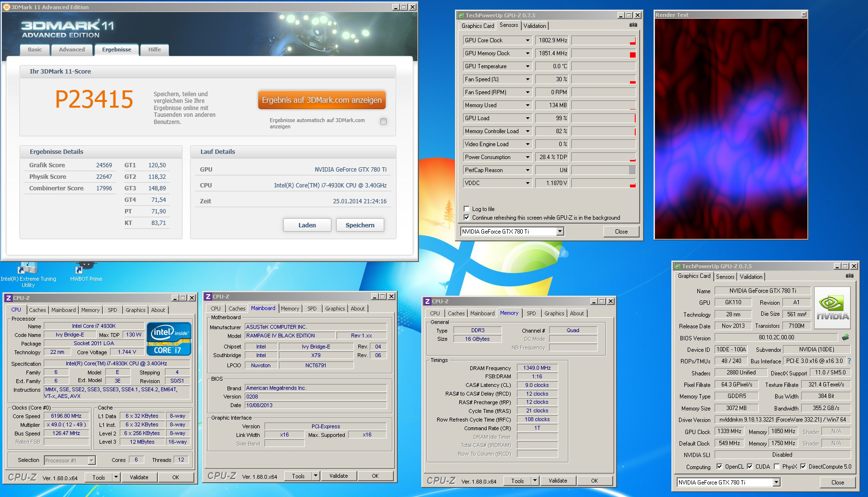
Task: Open the GPU Core Clock sensor dropdown
Action: [528, 40]
